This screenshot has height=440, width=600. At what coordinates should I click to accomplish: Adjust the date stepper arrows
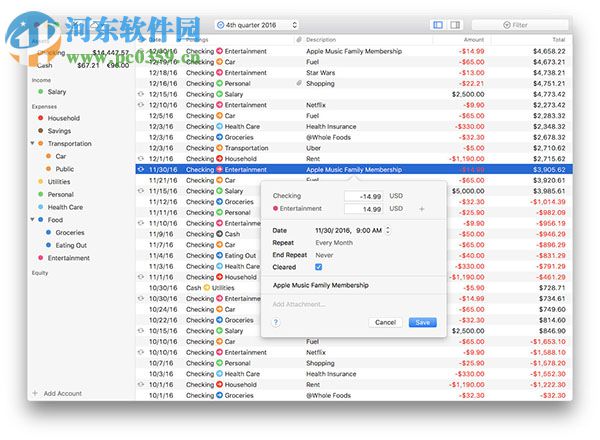tap(388, 230)
